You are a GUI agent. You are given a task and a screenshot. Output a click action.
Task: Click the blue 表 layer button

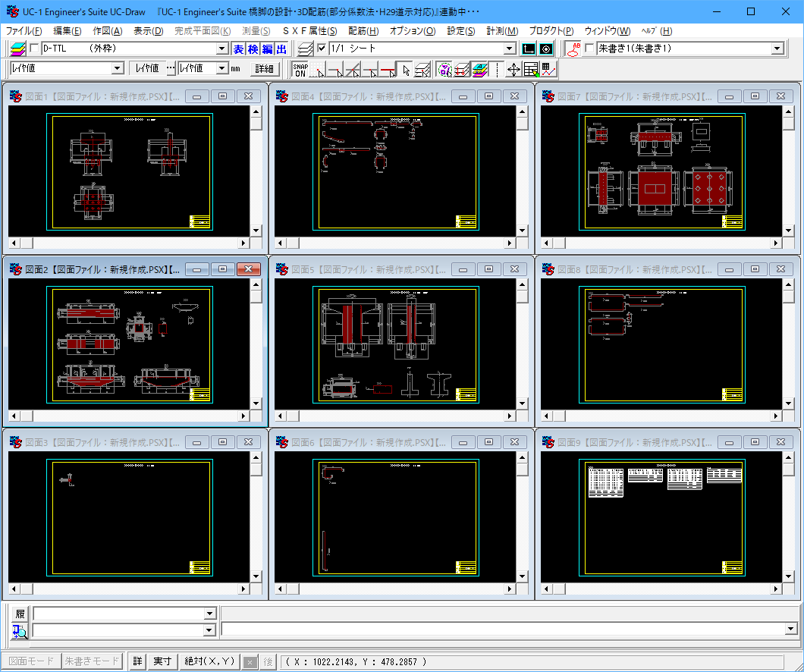pyautogui.click(x=238, y=49)
